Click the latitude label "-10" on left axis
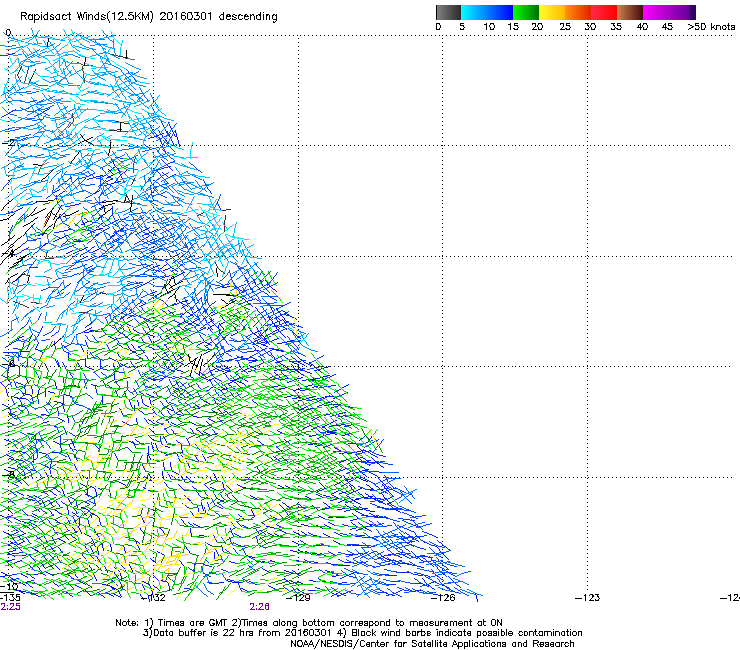Image resolution: width=740 pixels, height=650 pixels. (9, 587)
